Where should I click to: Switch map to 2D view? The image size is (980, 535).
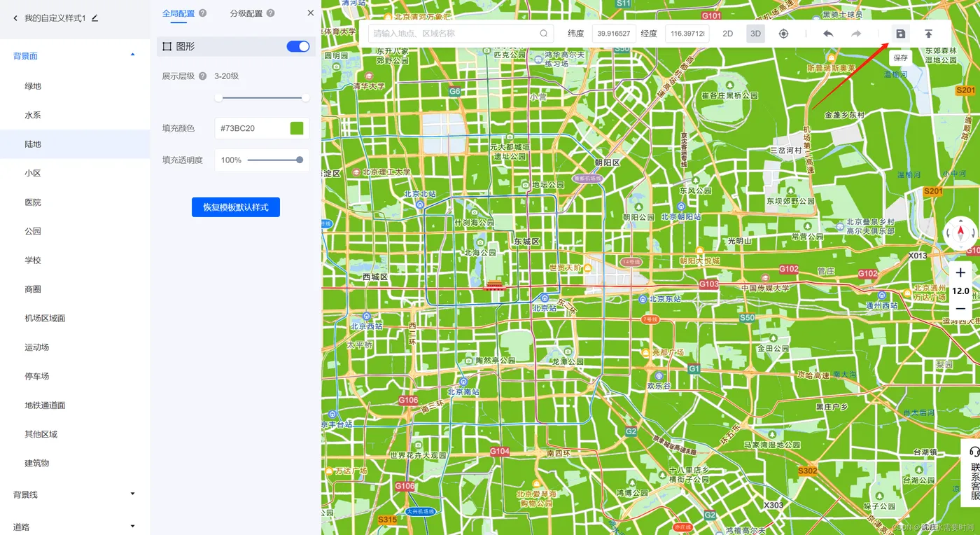pyautogui.click(x=728, y=34)
